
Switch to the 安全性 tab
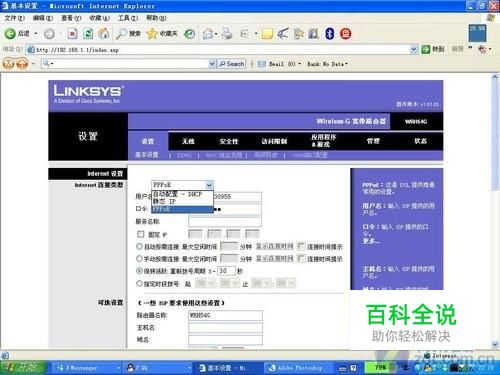229,141
